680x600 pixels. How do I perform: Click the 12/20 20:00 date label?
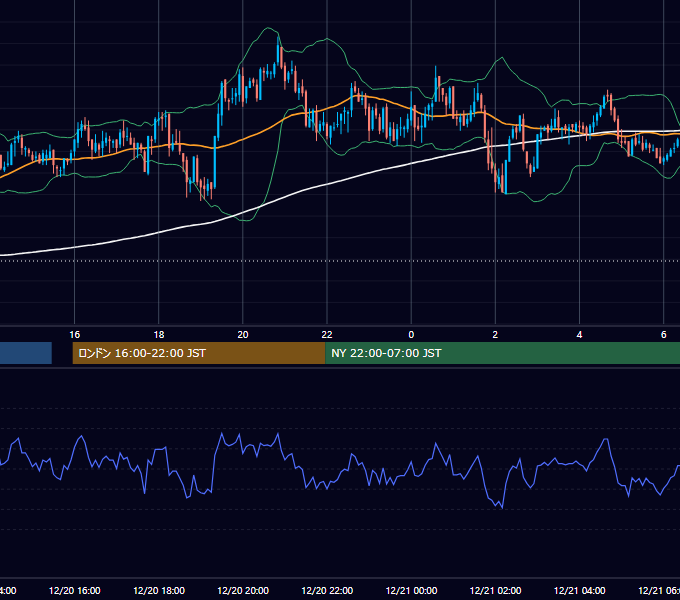[243, 590]
